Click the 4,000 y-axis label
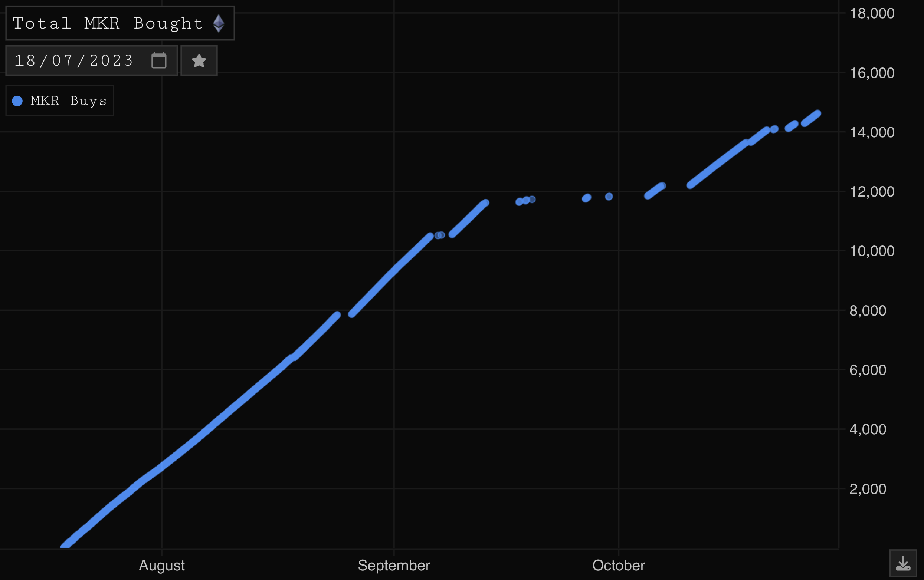 (868, 429)
